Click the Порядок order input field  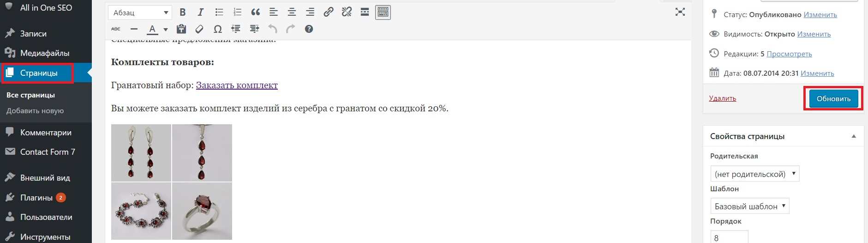tap(729, 237)
